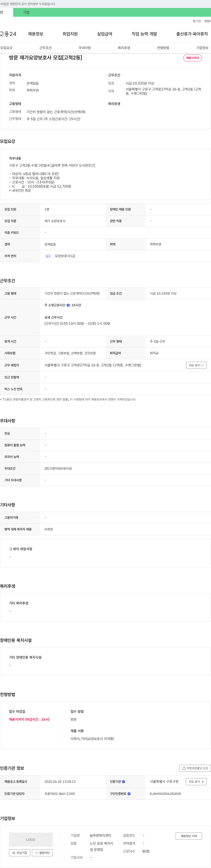The image size is (211, 868).
Task: Select preference text (준)고령자(50세이상)
Action: pyautogui.click(x=58, y=468)
